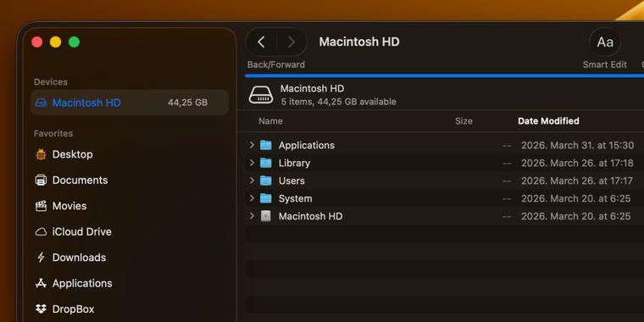Click the Users folder icon
This screenshot has height=322, width=644.
pyautogui.click(x=266, y=180)
